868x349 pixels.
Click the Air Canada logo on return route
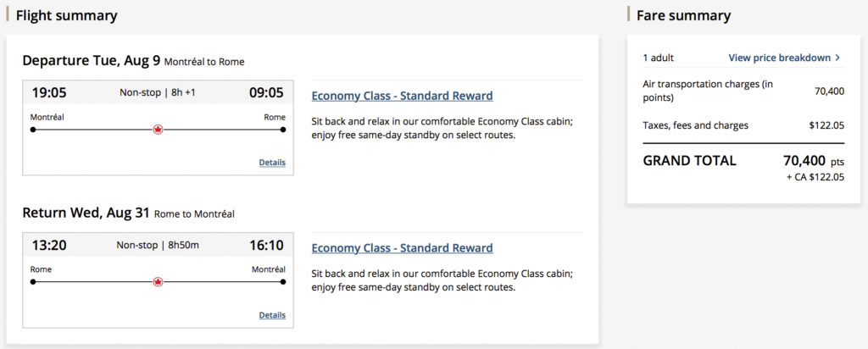[158, 282]
